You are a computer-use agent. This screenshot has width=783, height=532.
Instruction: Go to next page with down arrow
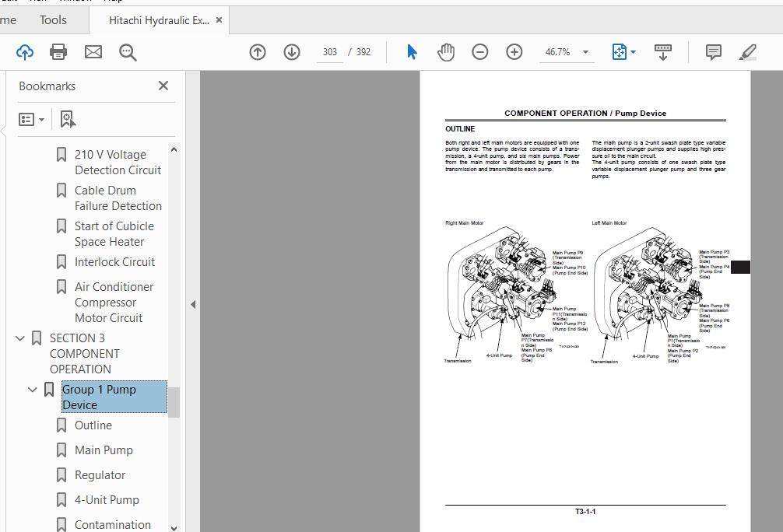(x=292, y=52)
